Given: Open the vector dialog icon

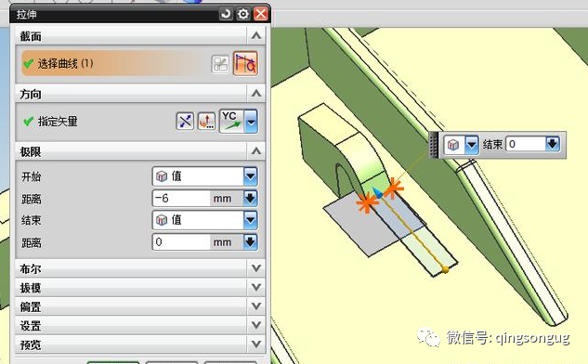Looking at the screenshot, I should (x=206, y=122).
